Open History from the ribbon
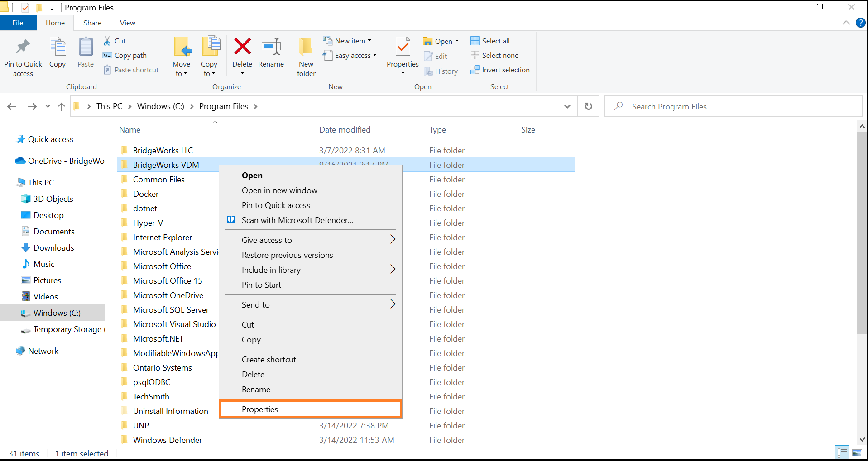 click(441, 71)
